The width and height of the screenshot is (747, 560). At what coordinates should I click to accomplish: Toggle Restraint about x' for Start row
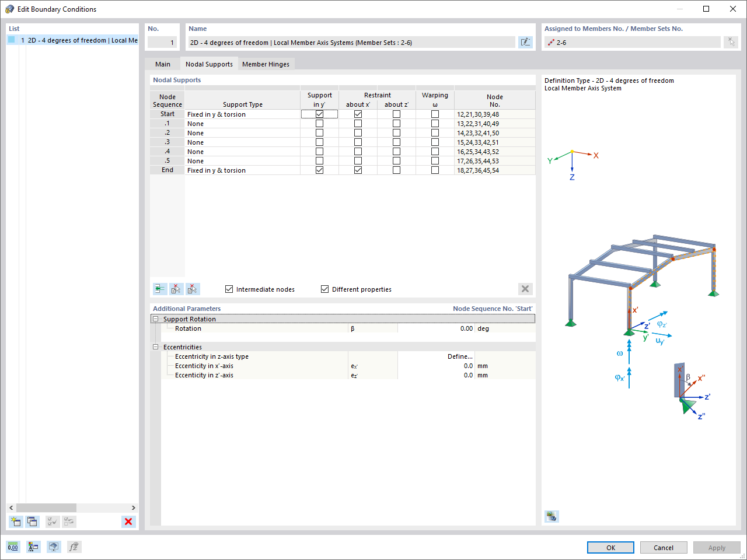pyautogui.click(x=358, y=114)
